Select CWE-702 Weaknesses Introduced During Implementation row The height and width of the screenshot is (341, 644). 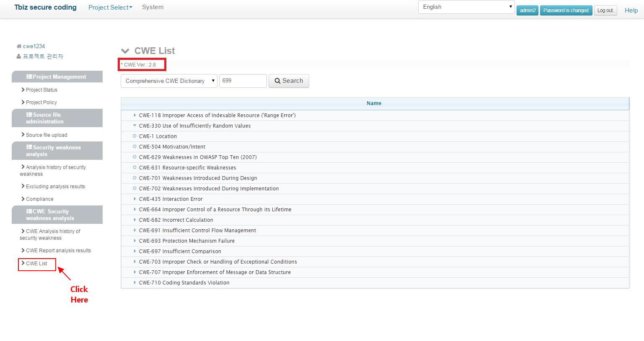tap(375, 188)
